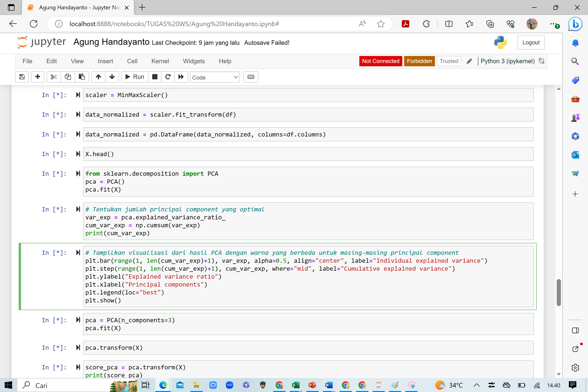The height and width of the screenshot is (392, 588).
Task: Open the View menu
Action: (x=77, y=61)
